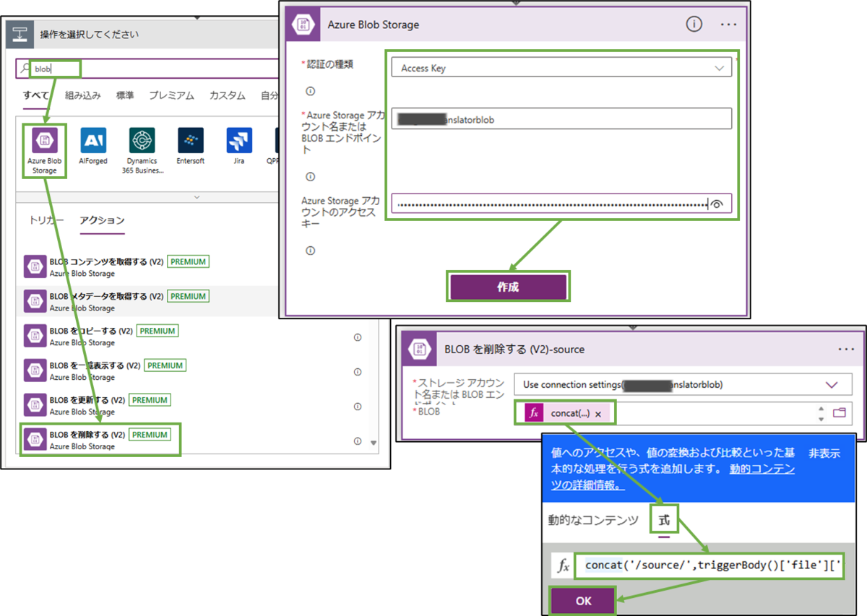867x616 pixels.
Task: Open the 標準 connector tab
Action: point(125,95)
